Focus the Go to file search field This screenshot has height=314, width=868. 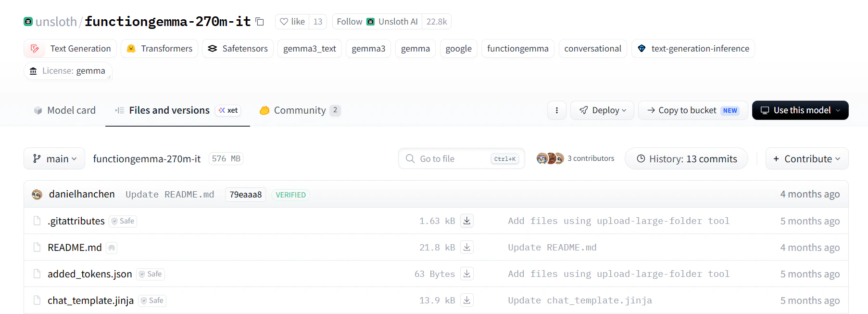tap(462, 158)
